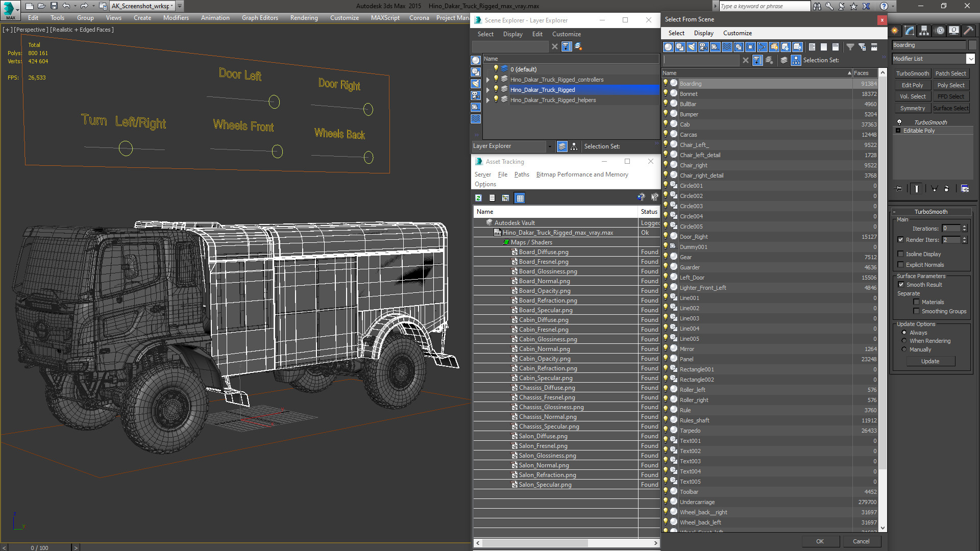Toggle frozen objects filter in Select From Scene
The height and width of the screenshot is (551, 980).
click(x=786, y=47)
